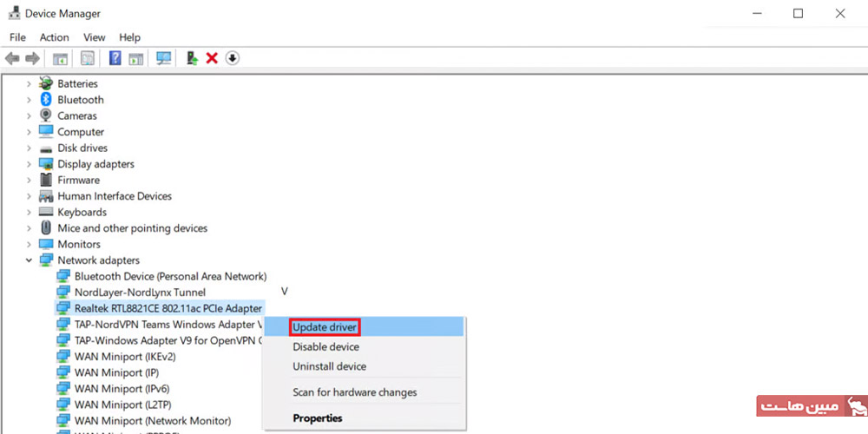The height and width of the screenshot is (434, 868).
Task: Expand the Bluetooth node
Action: point(29,100)
